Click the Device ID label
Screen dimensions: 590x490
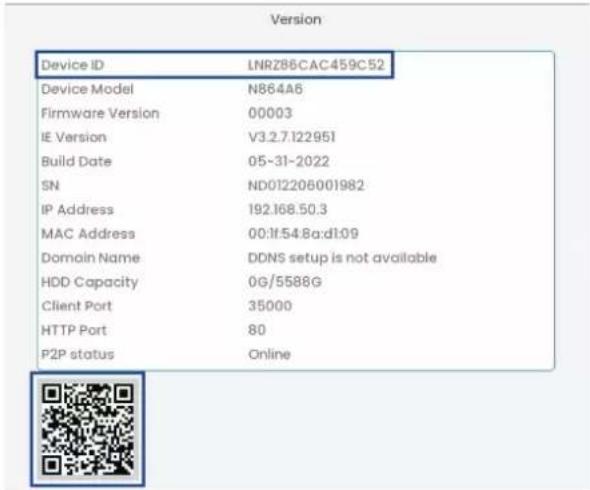(x=73, y=65)
